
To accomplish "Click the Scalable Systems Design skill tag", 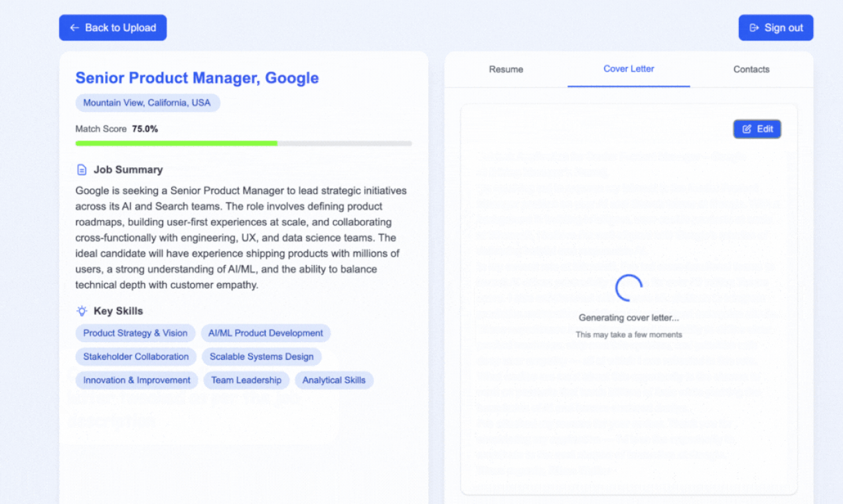I will (262, 357).
